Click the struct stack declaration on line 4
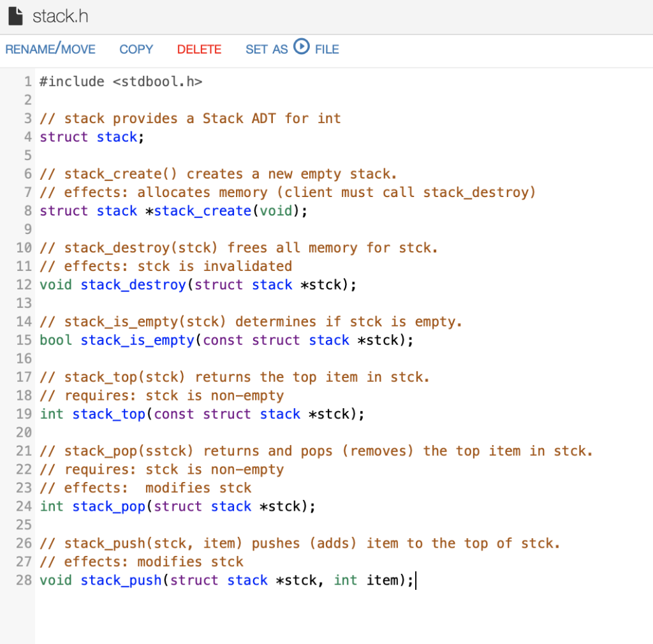Viewport: 653px width, 644px height. point(89,136)
